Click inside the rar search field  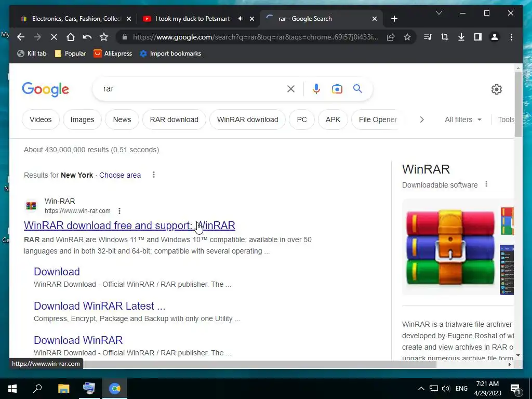tap(193, 89)
